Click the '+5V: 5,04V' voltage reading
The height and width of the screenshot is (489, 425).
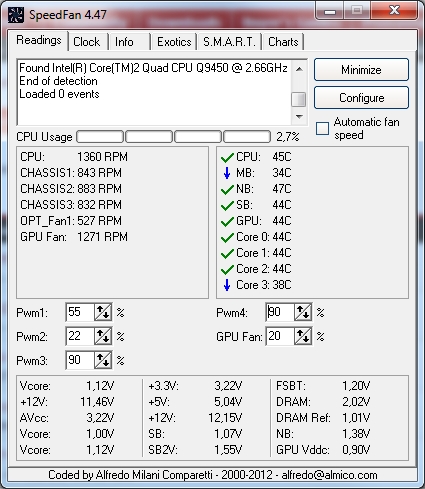(195, 402)
